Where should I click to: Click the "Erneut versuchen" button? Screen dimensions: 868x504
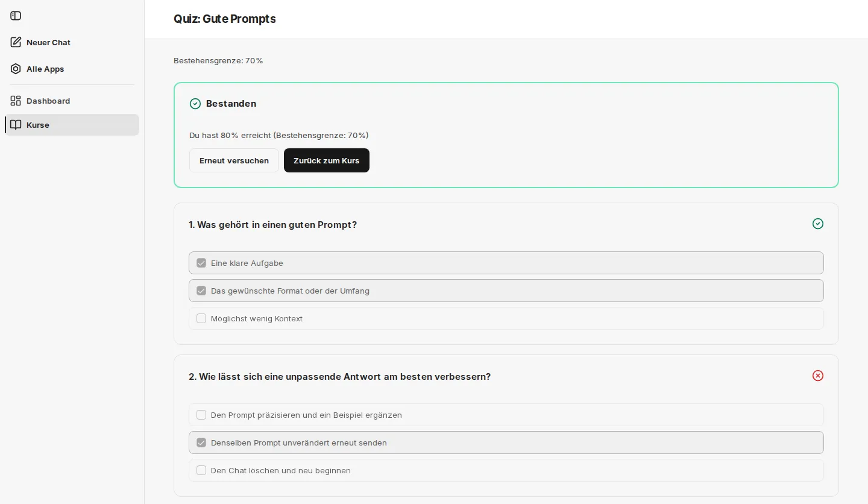[x=234, y=160]
